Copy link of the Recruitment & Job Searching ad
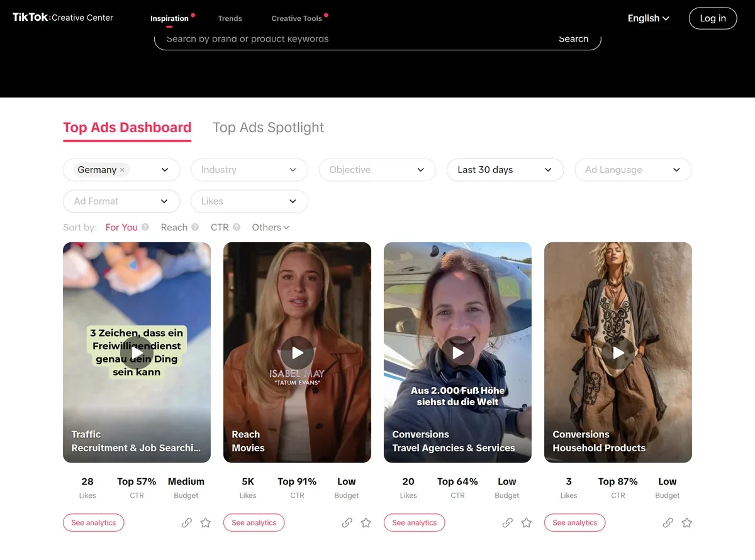This screenshot has height=560, width=755. (187, 523)
